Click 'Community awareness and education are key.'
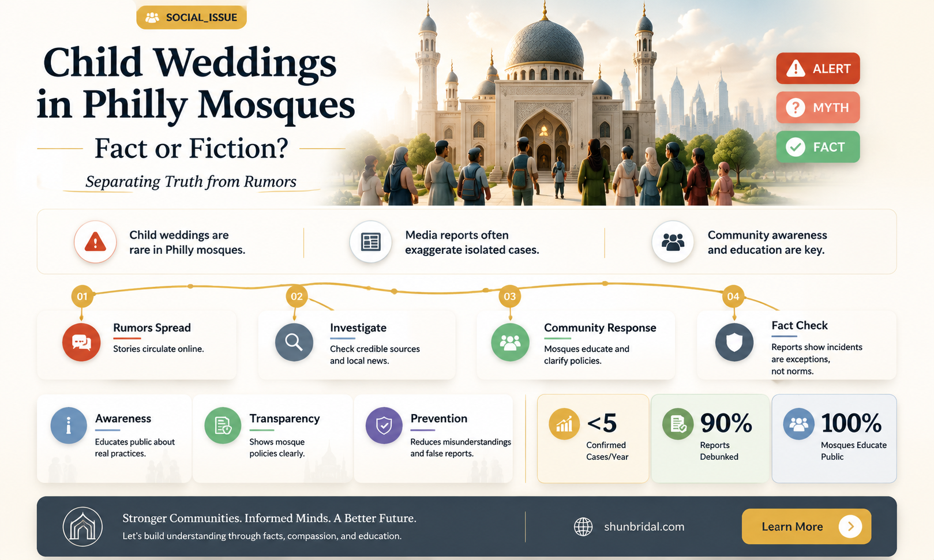Viewport: 934px width, 560px height. click(x=767, y=242)
